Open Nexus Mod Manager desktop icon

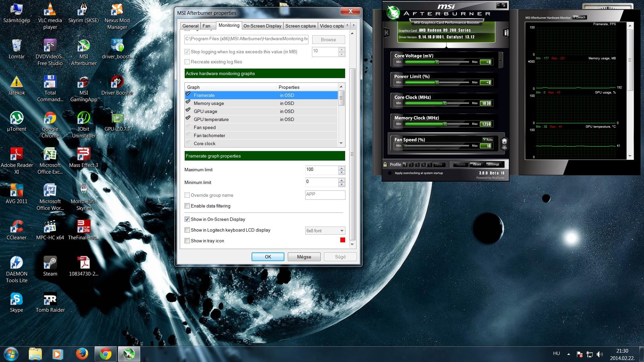click(x=117, y=17)
